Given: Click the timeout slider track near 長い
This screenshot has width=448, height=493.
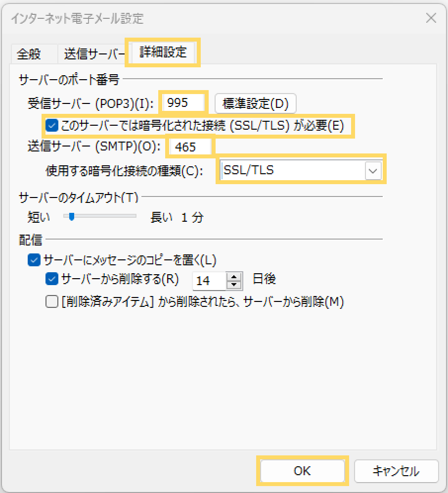Looking at the screenshot, I should 128,216.
